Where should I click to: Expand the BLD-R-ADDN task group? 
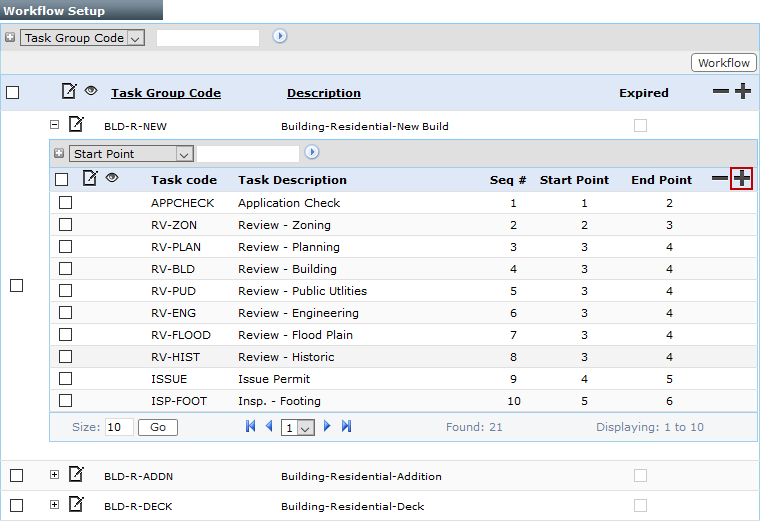[55, 475]
